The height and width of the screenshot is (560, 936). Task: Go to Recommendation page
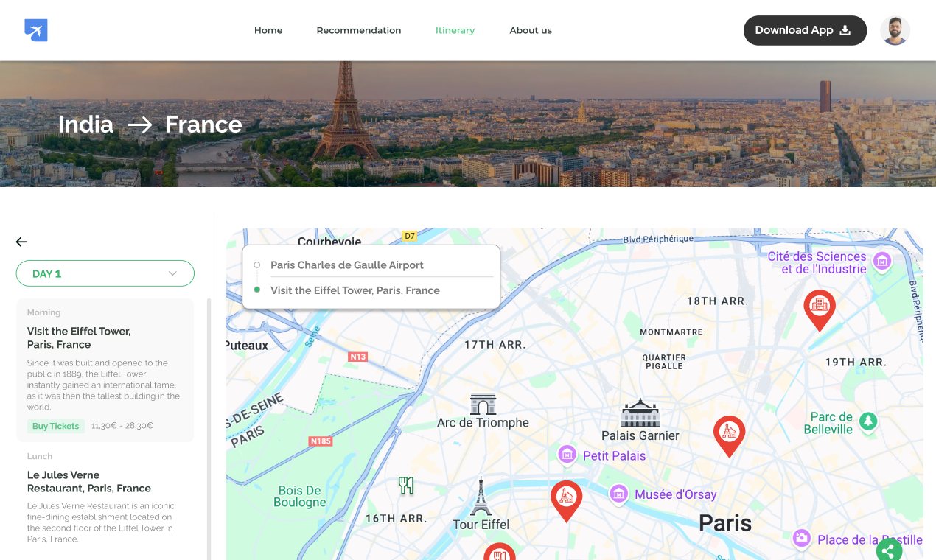pyautogui.click(x=359, y=30)
